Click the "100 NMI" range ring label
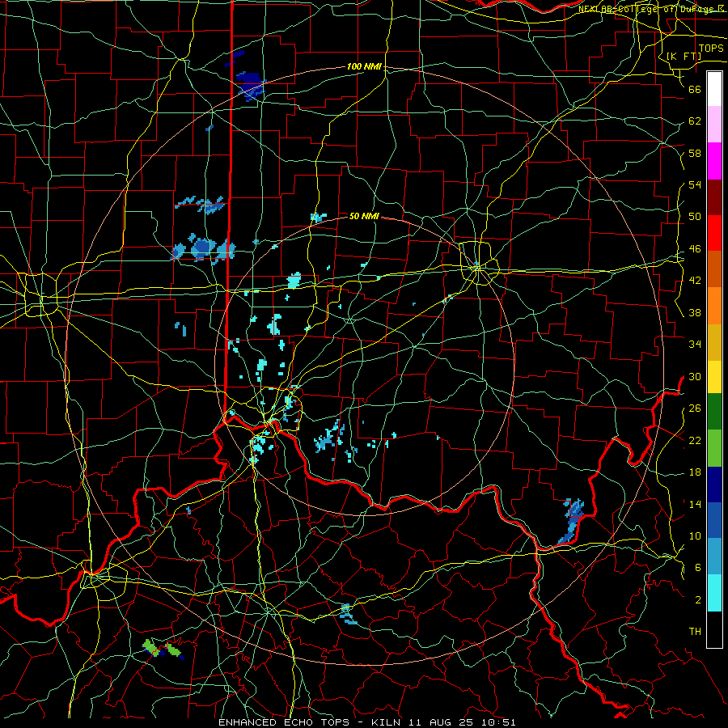The width and height of the screenshot is (728, 728). click(364, 67)
